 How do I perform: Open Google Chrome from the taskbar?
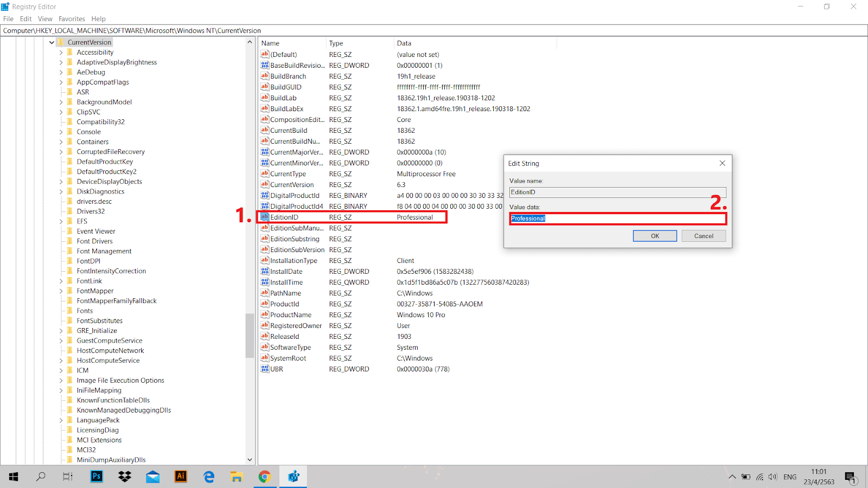(x=265, y=477)
